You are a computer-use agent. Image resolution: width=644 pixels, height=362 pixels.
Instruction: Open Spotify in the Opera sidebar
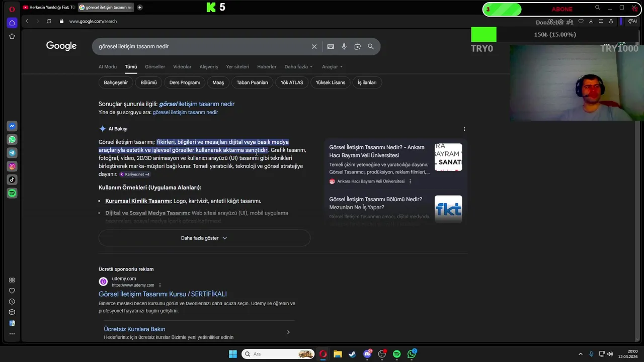(x=12, y=193)
